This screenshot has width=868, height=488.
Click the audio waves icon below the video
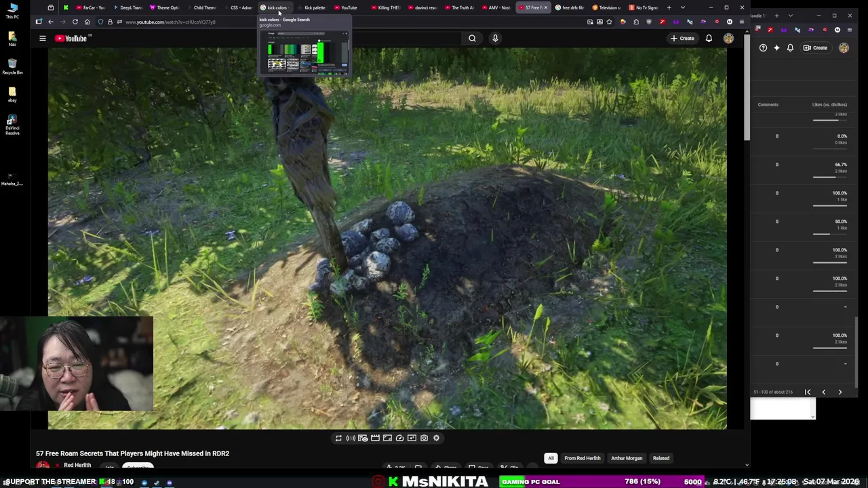click(351, 438)
